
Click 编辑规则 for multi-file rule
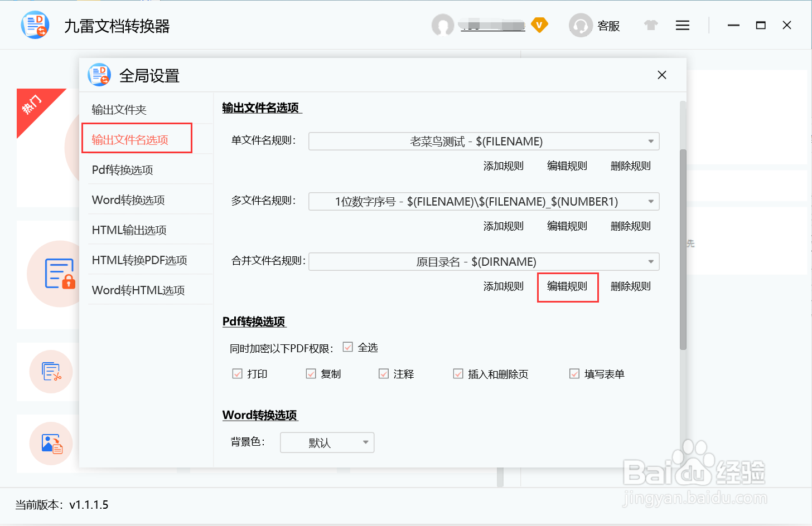click(567, 226)
